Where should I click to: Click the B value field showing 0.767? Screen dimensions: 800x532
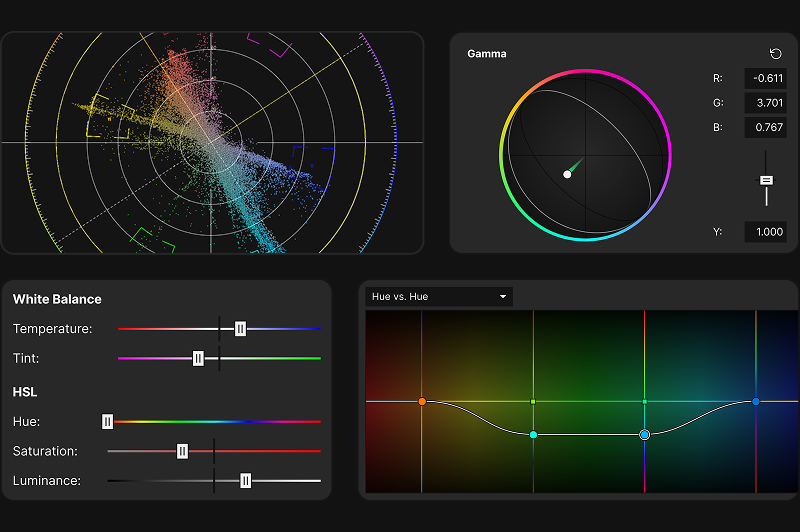click(x=765, y=127)
